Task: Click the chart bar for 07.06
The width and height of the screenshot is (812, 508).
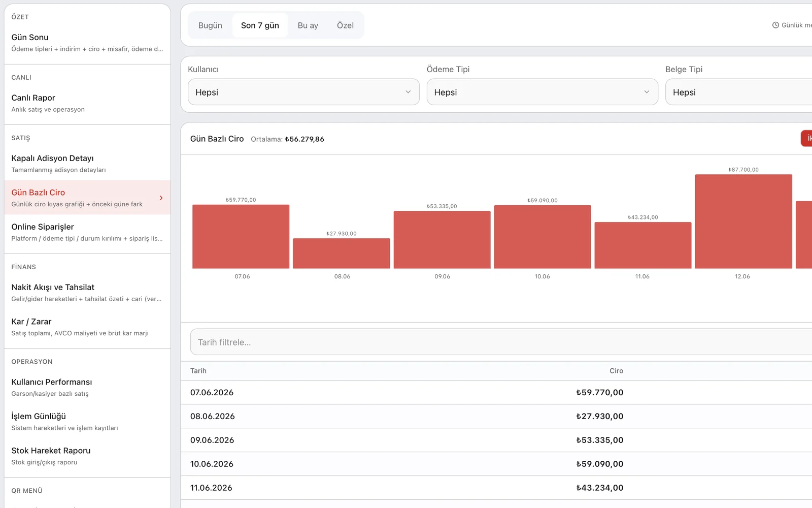Action: [241, 237]
